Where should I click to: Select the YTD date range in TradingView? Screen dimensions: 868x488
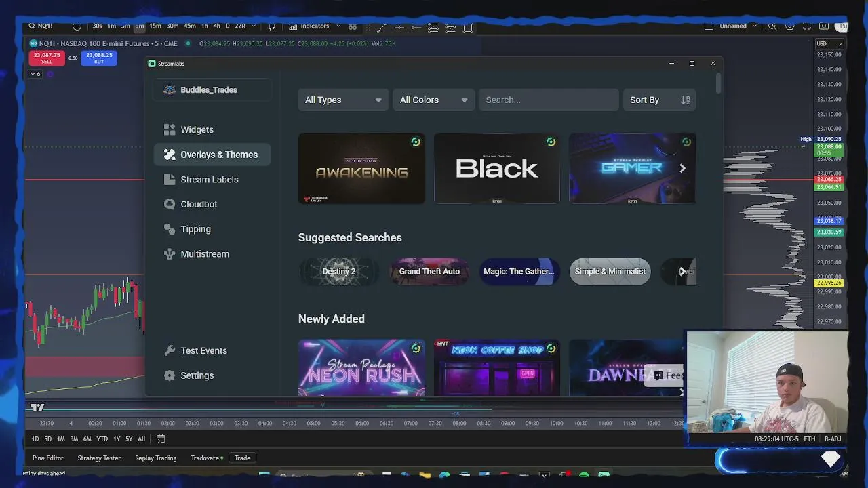(102, 439)
